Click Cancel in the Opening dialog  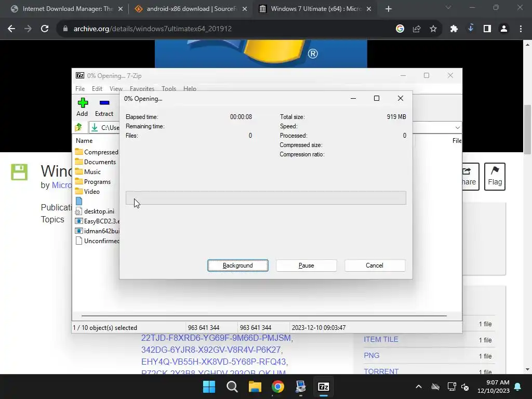point(375,265)
